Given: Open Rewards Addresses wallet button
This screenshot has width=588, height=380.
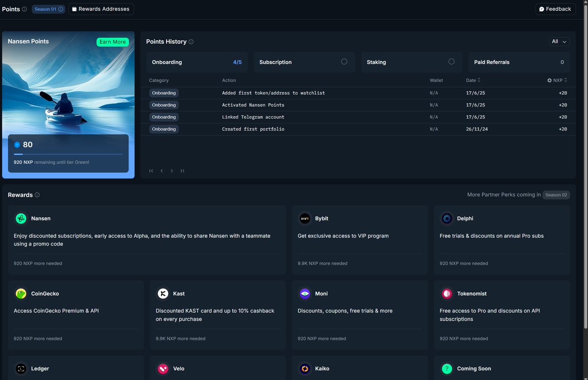Looking at the screenshot, I should (101, 9).
